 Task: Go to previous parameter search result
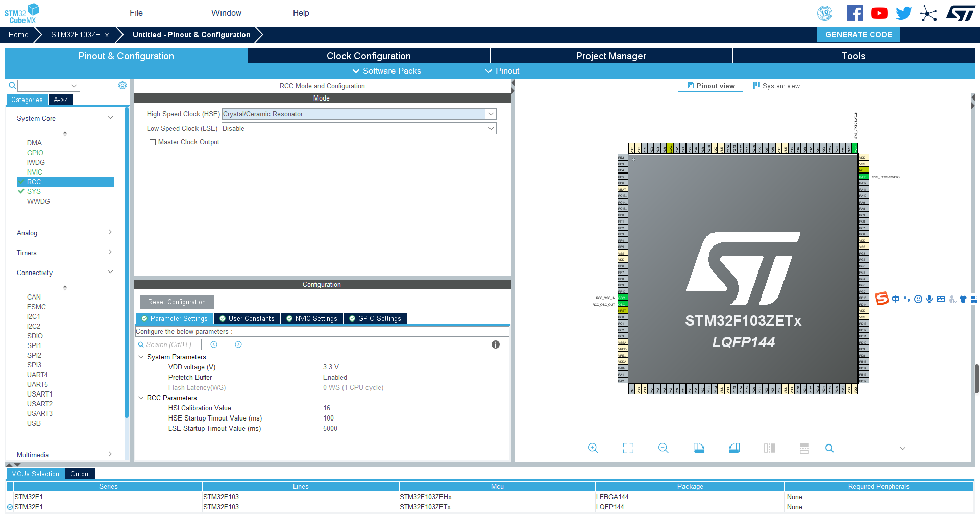point(214,344)
